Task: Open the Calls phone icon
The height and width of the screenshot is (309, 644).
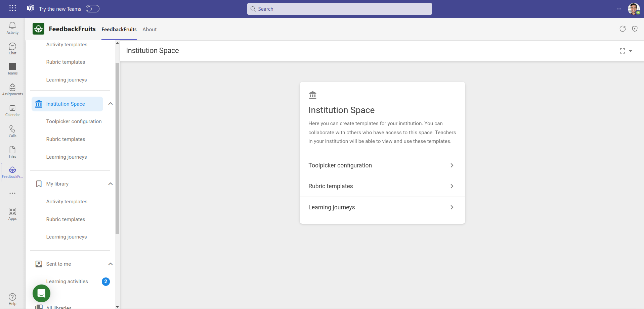Action: click(x=12, y=131)
